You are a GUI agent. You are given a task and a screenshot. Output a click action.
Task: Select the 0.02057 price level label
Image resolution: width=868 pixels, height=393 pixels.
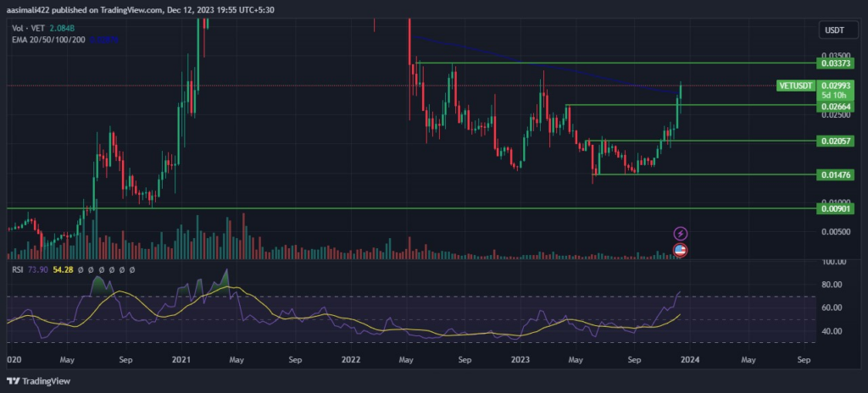[x=836, y=141]
